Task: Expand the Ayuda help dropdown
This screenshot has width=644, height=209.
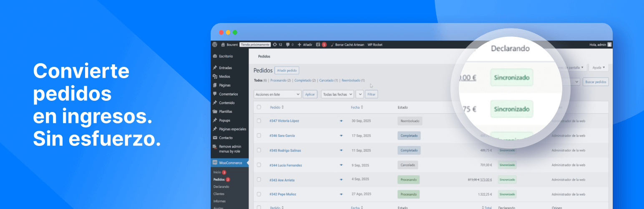Action: (x=599, y=67)
